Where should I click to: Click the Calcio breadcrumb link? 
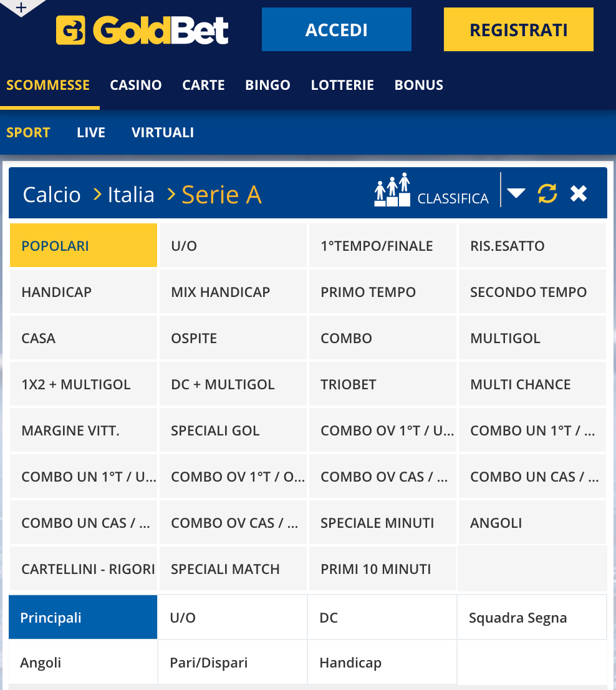(x=52, y=195)
